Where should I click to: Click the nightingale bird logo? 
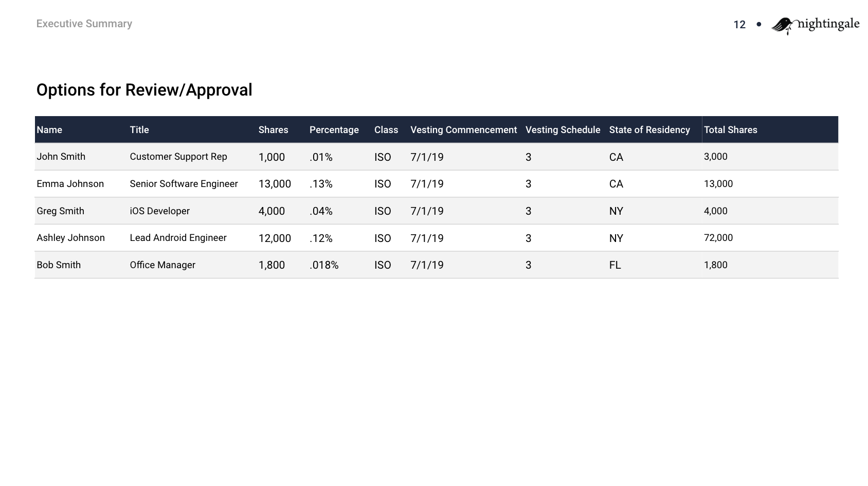tap(815, 25)
